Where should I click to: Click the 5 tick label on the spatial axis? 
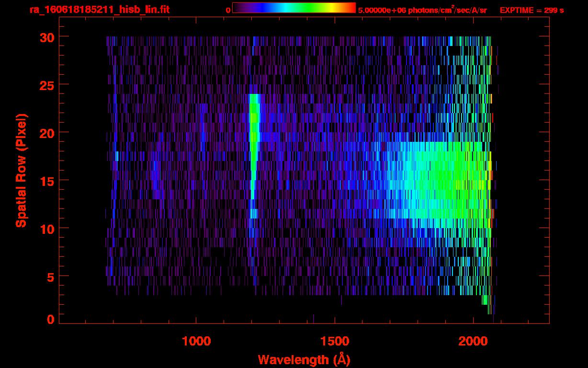(x=49, y=276)
